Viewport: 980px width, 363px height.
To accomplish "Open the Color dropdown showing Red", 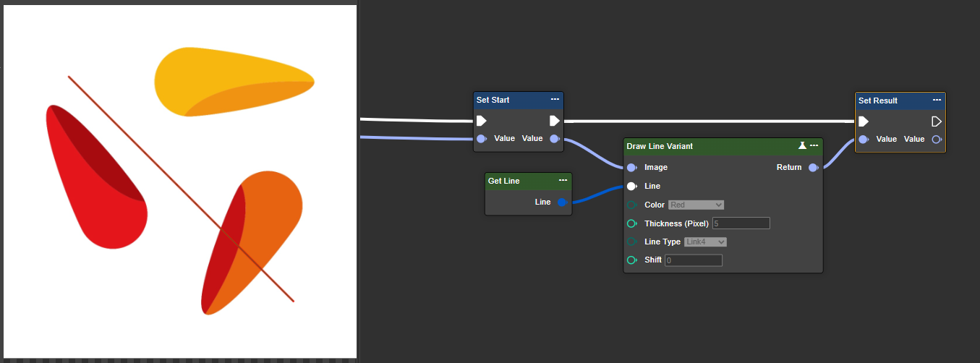I will point(696,205).
